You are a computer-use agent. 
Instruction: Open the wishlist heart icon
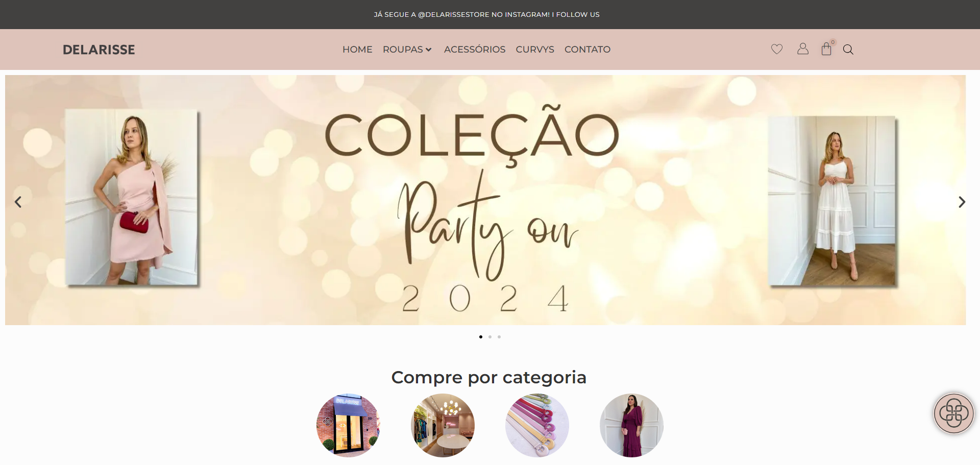(777, 49)
